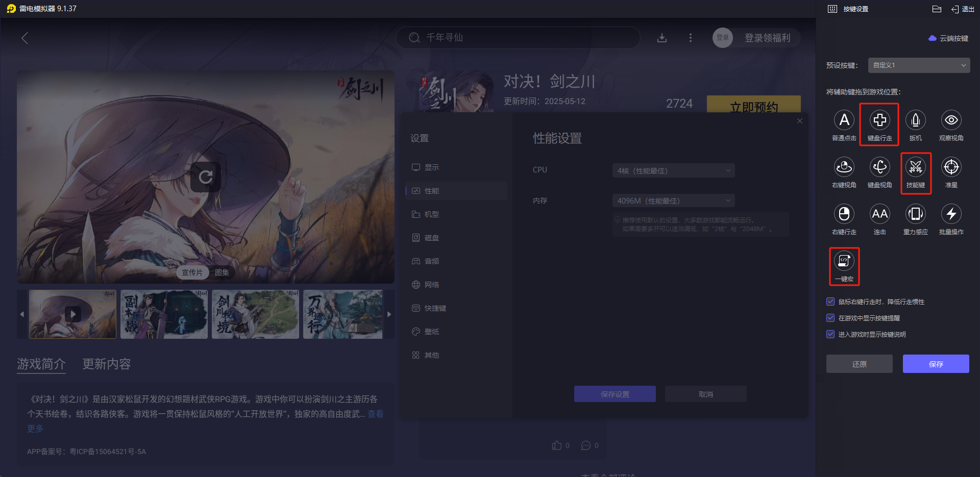The height and width of the screenshot is (477, 980).
Task: Open 云端按键 cloud key mappings
Action: (948, 38)
